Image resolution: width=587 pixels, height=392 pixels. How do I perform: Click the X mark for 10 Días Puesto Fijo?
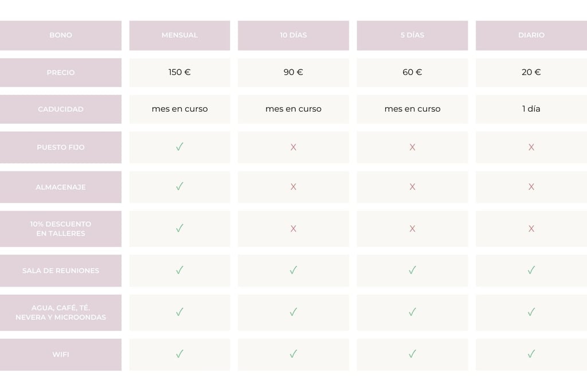tap(293, 147)
